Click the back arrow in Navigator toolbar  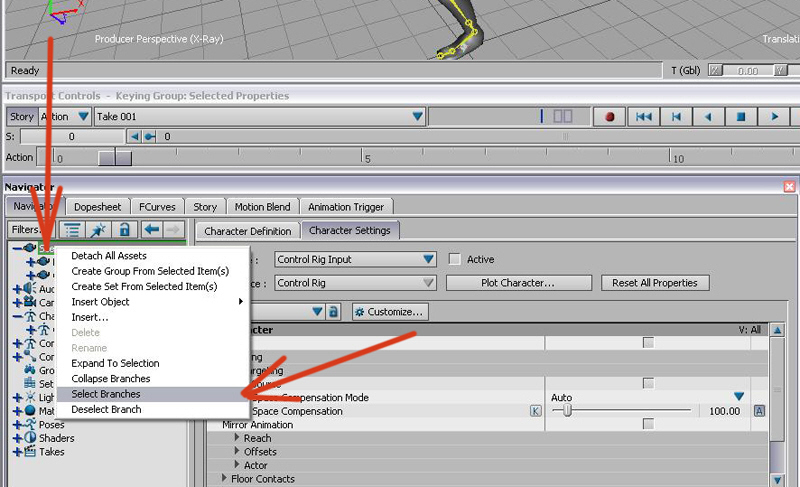[x=151, y=230]
